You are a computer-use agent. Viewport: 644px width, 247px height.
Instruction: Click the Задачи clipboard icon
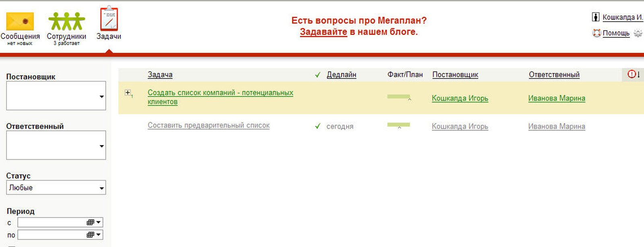pyautogui.click(x=109, y=19)
